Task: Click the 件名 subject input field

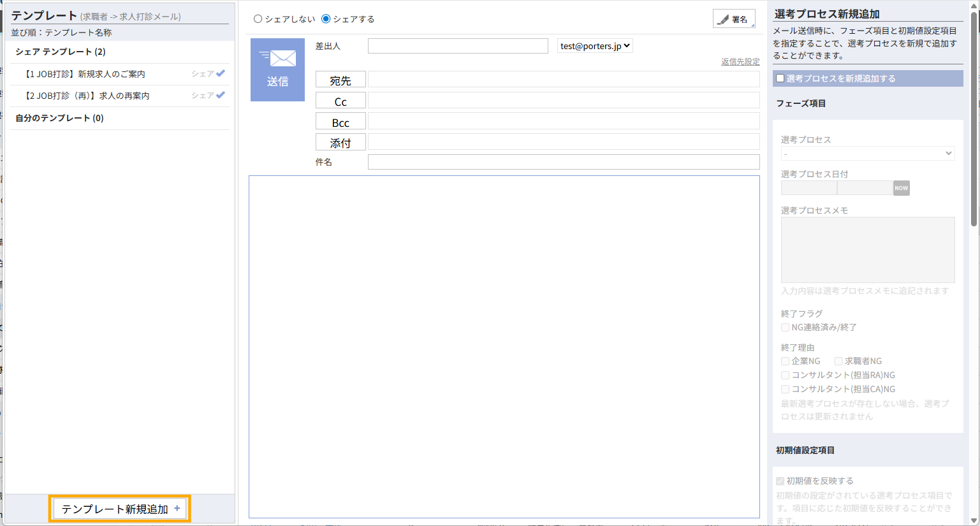Action: coord(563,162)
